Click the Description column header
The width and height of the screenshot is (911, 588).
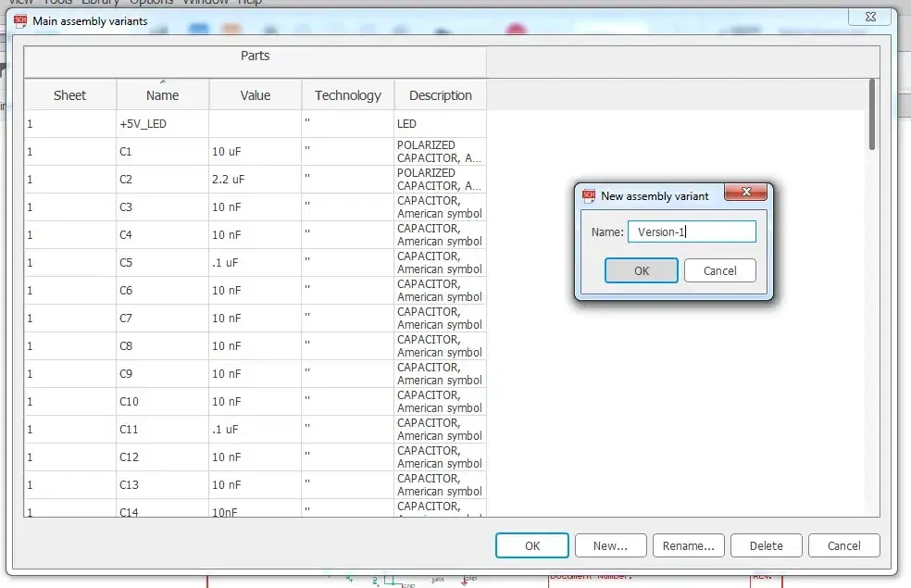click(440, 94)
